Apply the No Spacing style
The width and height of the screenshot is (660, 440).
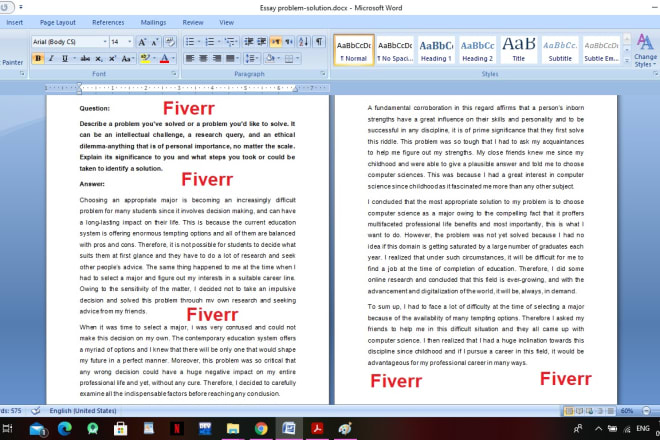395,50
